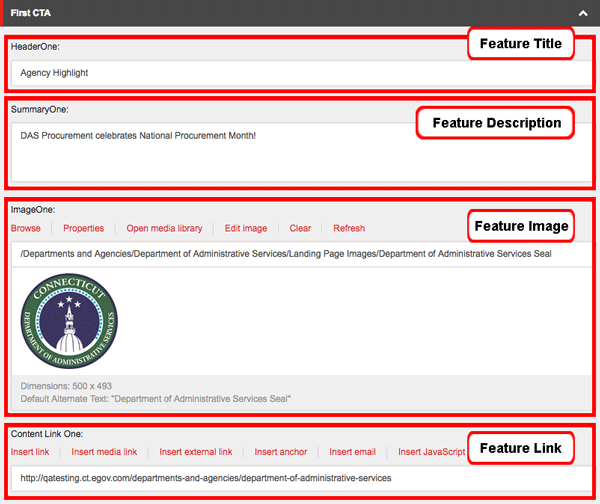The height and width of the screenshot is (504, 600).
Task: Click the Feature Image callout label
Action: tap(521, 226)
